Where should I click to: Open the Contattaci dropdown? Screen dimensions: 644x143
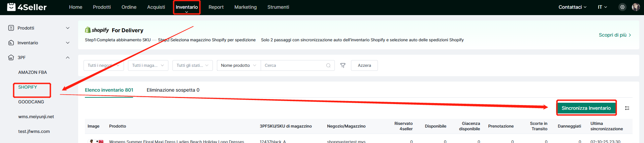pos(573,7)
